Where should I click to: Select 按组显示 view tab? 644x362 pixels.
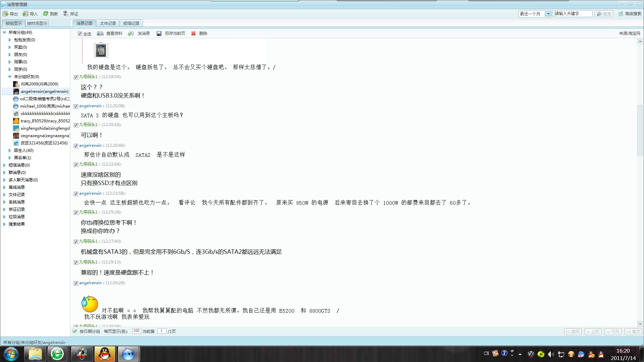13,23
